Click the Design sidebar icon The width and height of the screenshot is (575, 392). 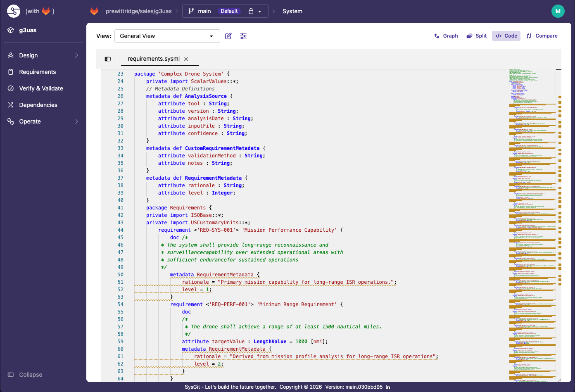coord(11,55)
